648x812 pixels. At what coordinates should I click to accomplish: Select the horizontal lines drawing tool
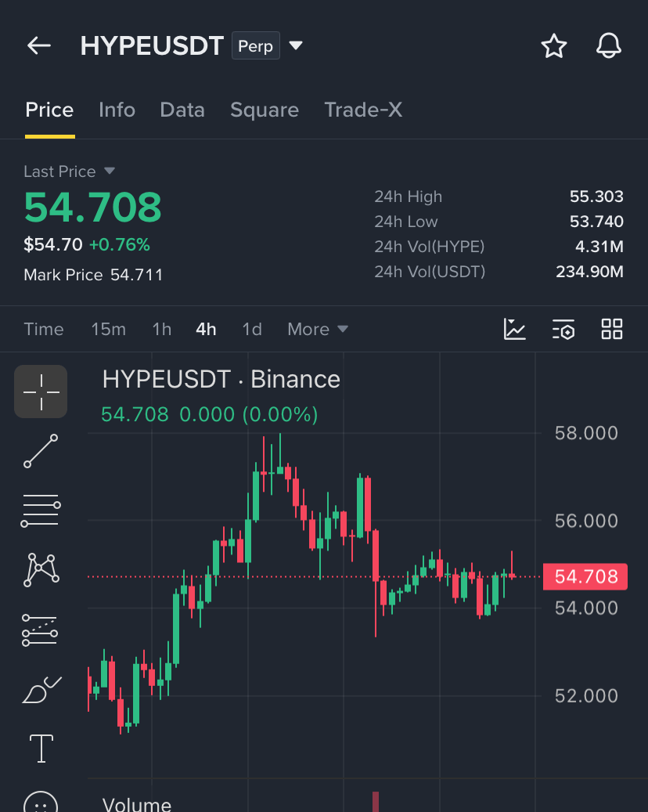click(41, 511)
